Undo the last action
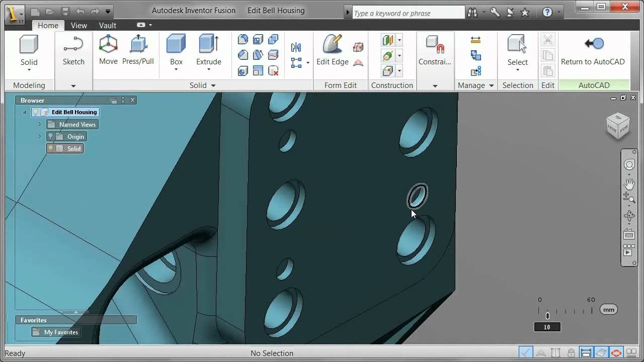This screenshot has width=644, height=362. click(80, 11)
